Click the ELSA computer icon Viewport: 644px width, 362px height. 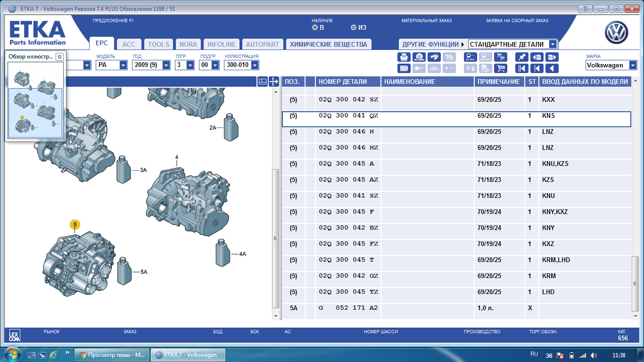470,57
